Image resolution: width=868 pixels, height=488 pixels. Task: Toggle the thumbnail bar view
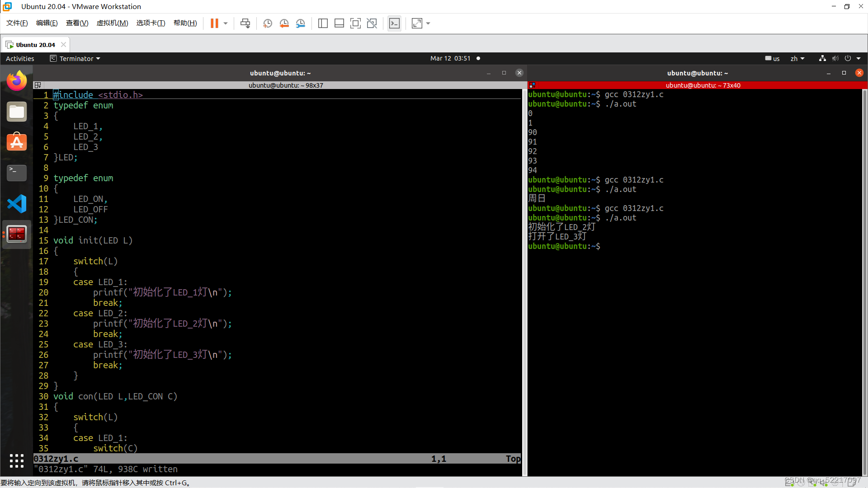coord(339,23)
